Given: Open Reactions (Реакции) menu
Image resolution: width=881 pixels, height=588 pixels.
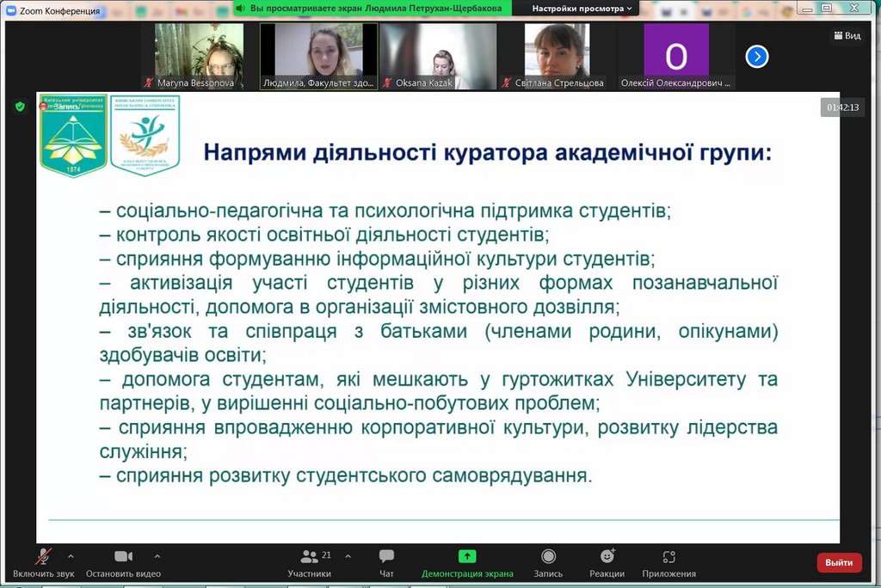Looking at the screenshot, I should pos(607,557).
